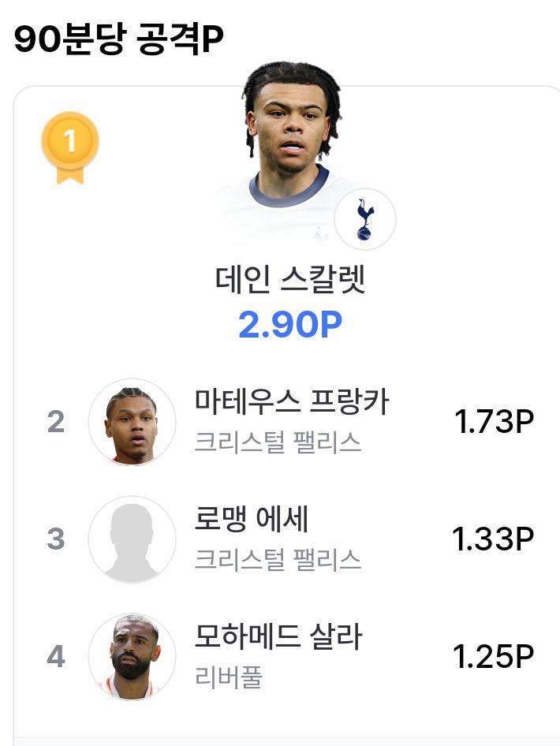Click the 90분당 공격P section heading

tap(119, 39)
